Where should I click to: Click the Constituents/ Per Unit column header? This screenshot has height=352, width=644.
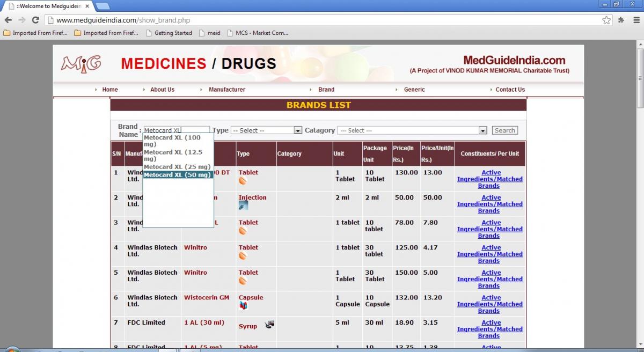pyautogui.click(x=490, y=153)
